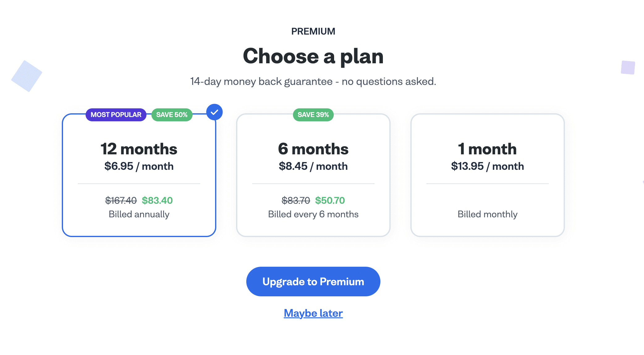
Task: Click the $6.95 / month price
Action: 139,166
